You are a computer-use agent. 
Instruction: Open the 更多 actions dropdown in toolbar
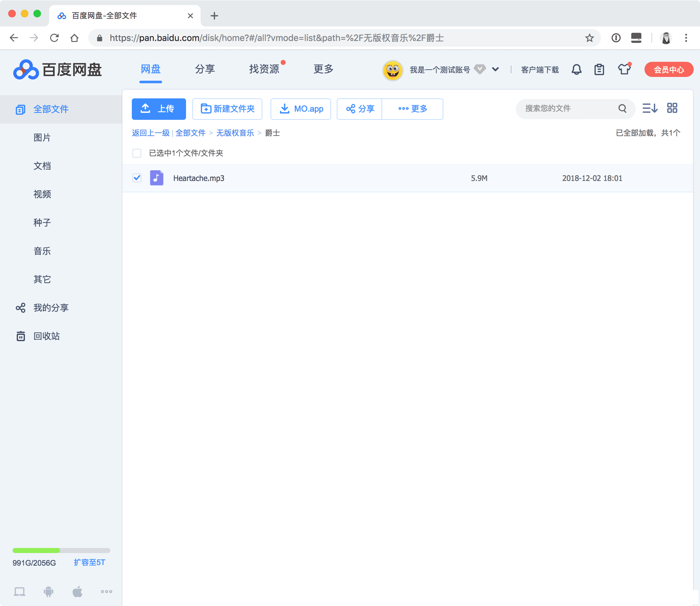412,109
